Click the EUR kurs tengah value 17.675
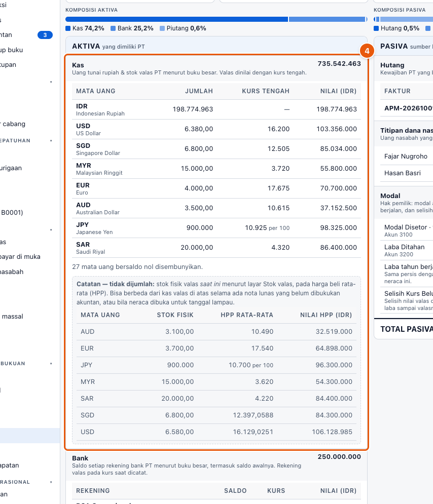Image resolution: width=433 pixels, height=504 pixels. pos(278,188)
